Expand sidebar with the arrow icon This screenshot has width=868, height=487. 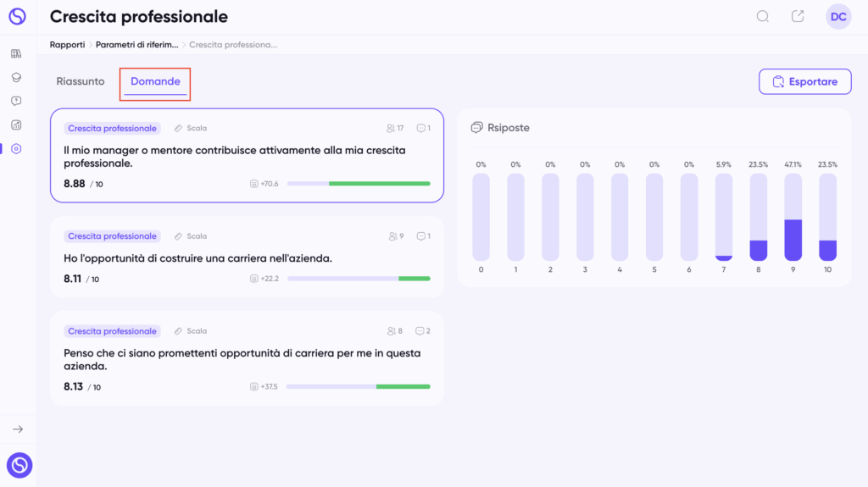pos(18,429)
